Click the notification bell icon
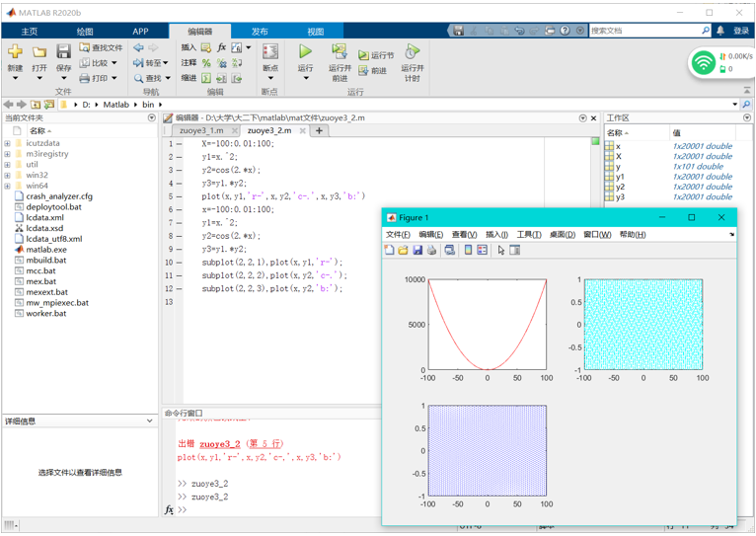This screenshot has width=756, height=536. click(x=720, y=31)
